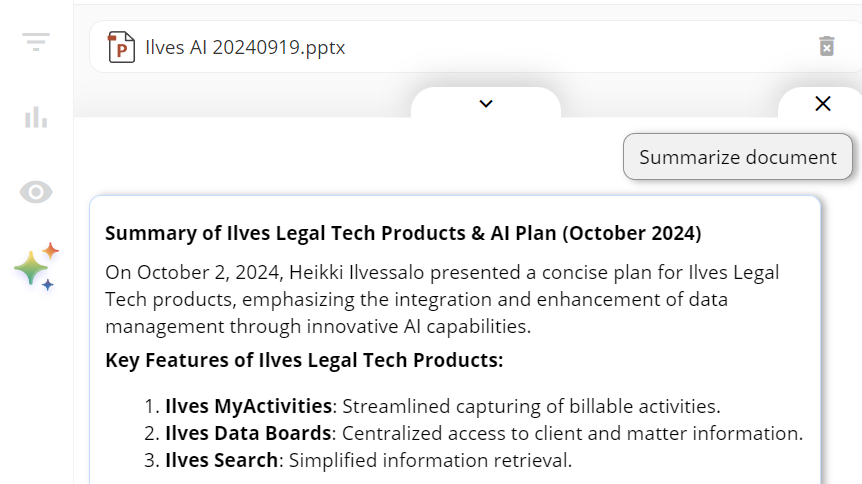Click the Ilves MyActivities list item
Image resolution: width=862 pixels, height=484 pixels.
coord(432,406)
